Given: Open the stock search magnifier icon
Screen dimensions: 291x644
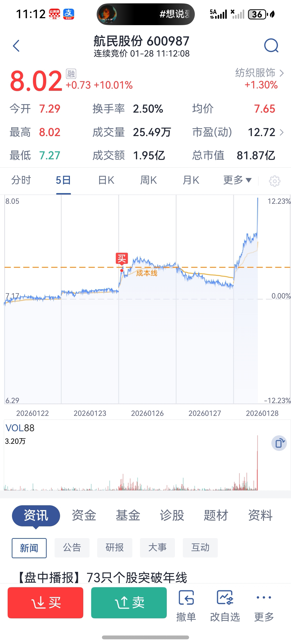Looking at the screenshot, I should click(271, 46).
